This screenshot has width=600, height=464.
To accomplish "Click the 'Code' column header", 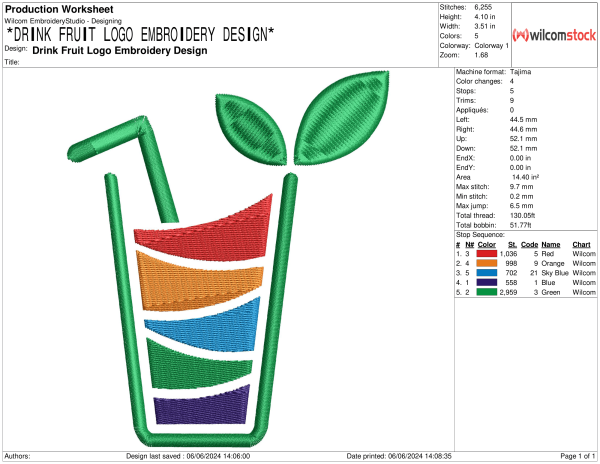I will pyautogui.click(x=529, y=244).
